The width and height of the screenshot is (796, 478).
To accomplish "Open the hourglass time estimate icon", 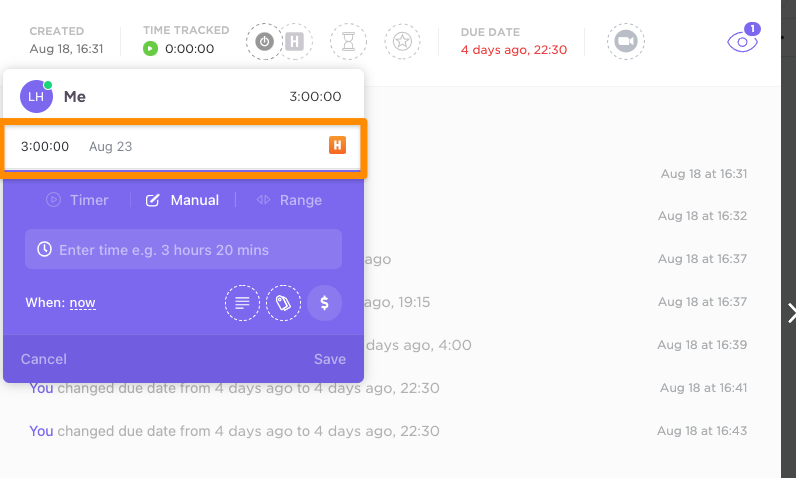I will point(348,42).
